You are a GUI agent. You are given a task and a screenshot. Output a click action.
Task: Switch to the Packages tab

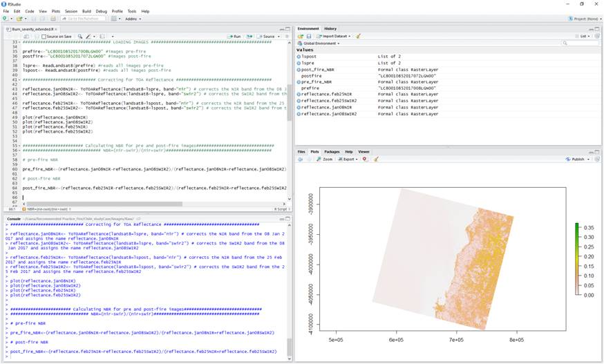(332, 151)
